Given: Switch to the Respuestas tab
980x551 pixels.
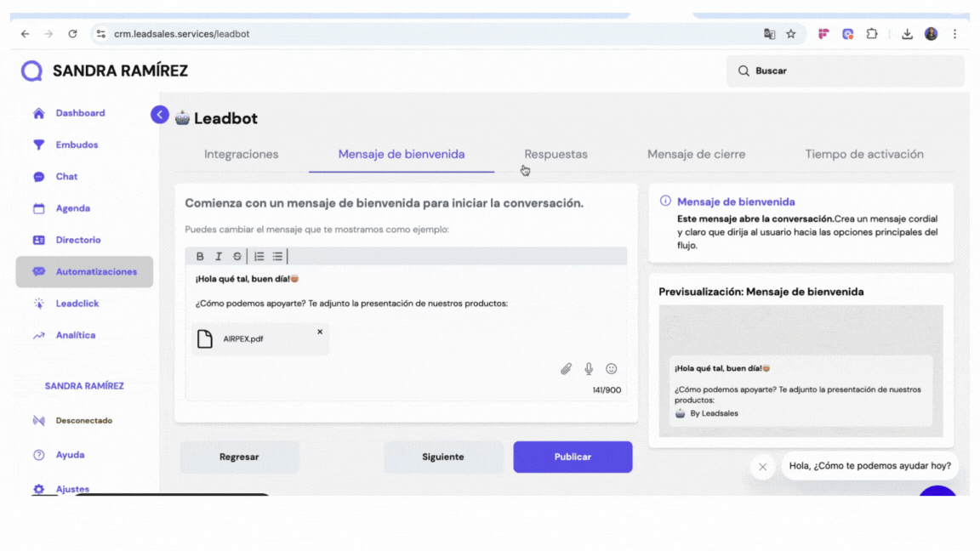Looking at the screenshot, I should [556, 154].
